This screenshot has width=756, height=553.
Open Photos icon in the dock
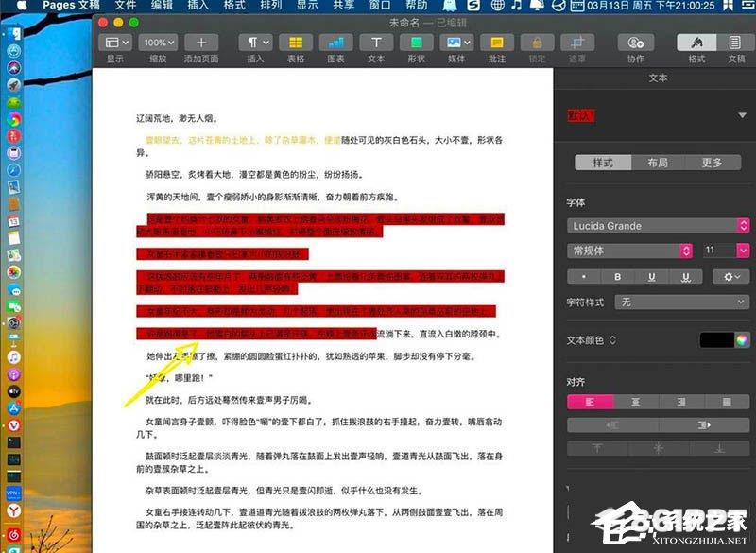(x=14, y=272)
